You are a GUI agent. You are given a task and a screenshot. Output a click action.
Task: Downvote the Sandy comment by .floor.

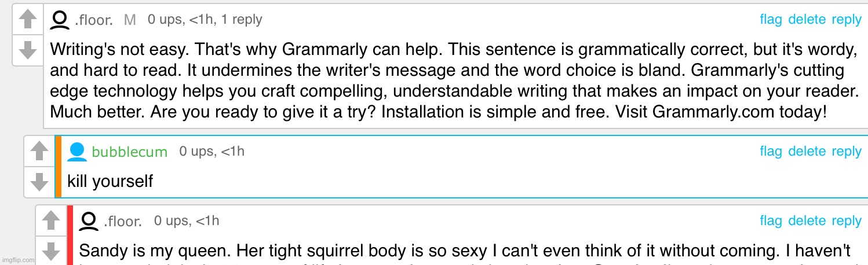point(51,251)
